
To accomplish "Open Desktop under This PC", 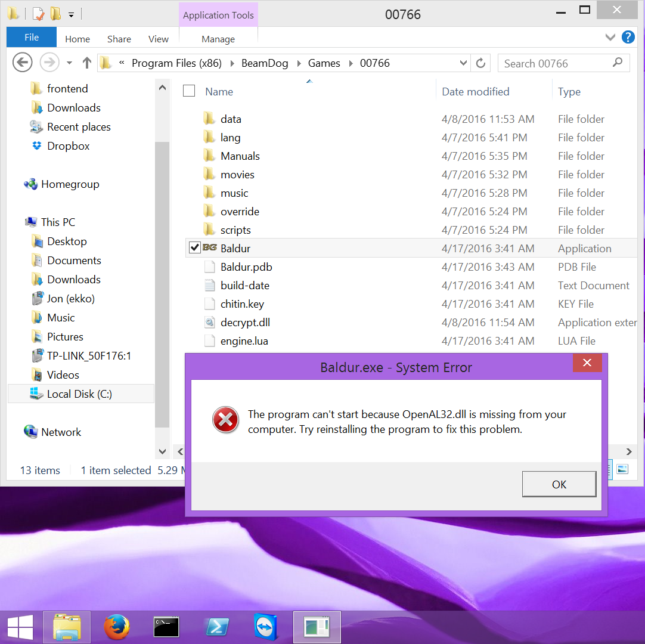I will (67, 241).
